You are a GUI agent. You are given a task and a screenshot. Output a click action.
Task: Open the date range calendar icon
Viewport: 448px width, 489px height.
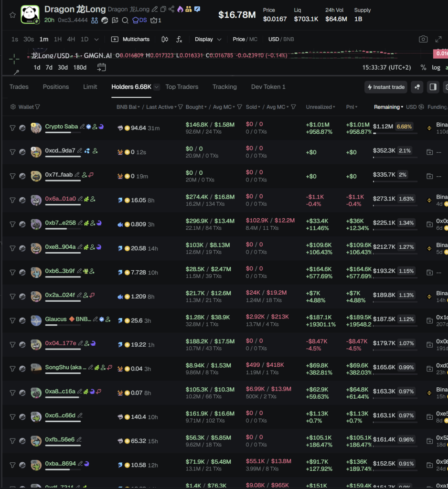(101, 67)
